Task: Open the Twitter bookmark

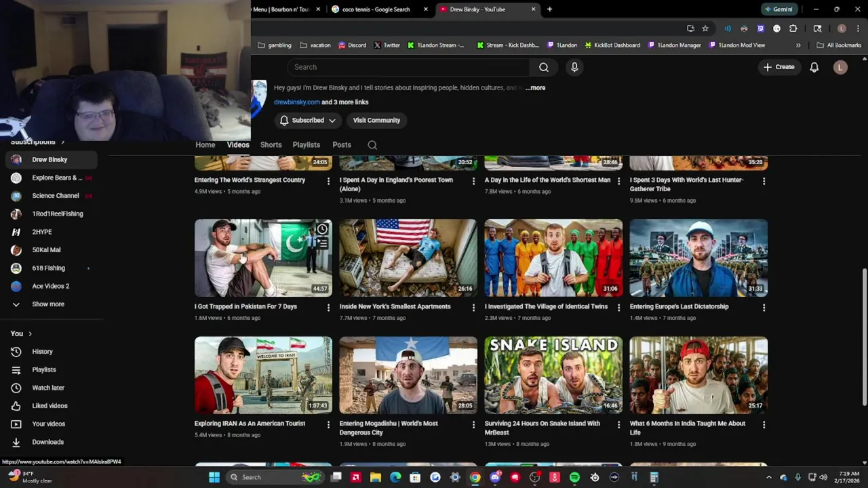Action: point(387,45)
